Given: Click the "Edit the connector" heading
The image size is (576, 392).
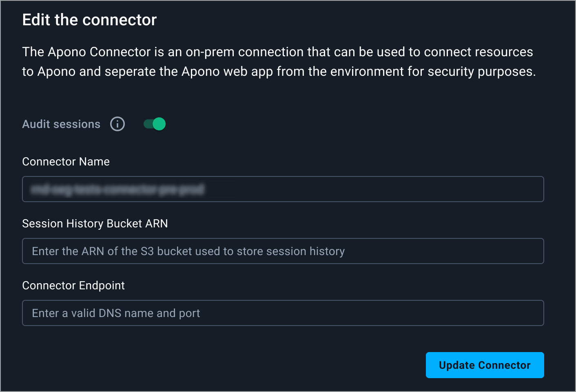Looking at the screenshot, I should [x=89, y=20].
